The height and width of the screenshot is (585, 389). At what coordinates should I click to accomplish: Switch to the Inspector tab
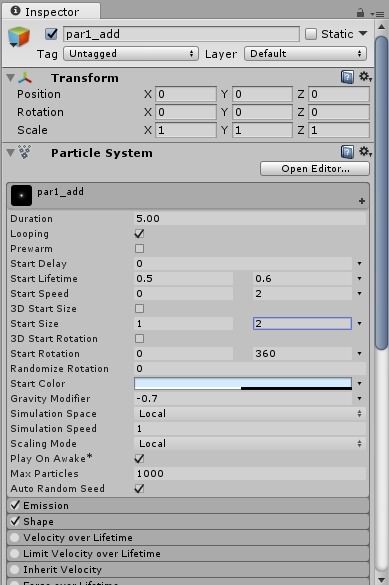click(51, 12)
